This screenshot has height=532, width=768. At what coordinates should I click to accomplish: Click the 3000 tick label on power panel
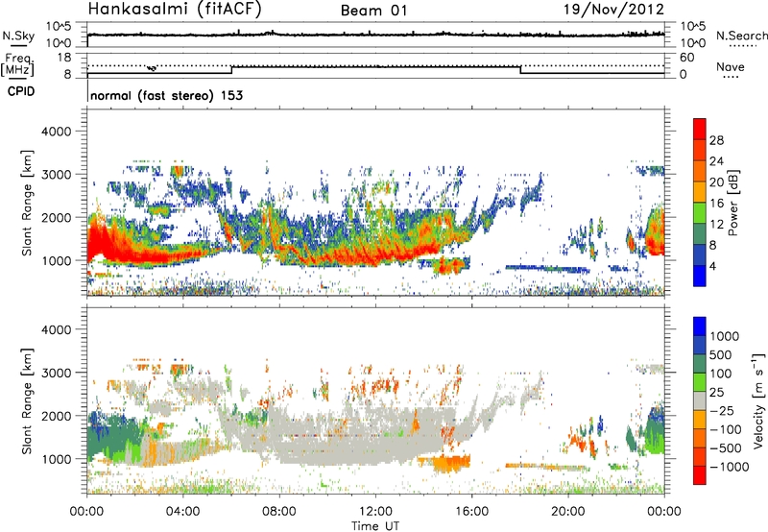[x=56, y=175]
